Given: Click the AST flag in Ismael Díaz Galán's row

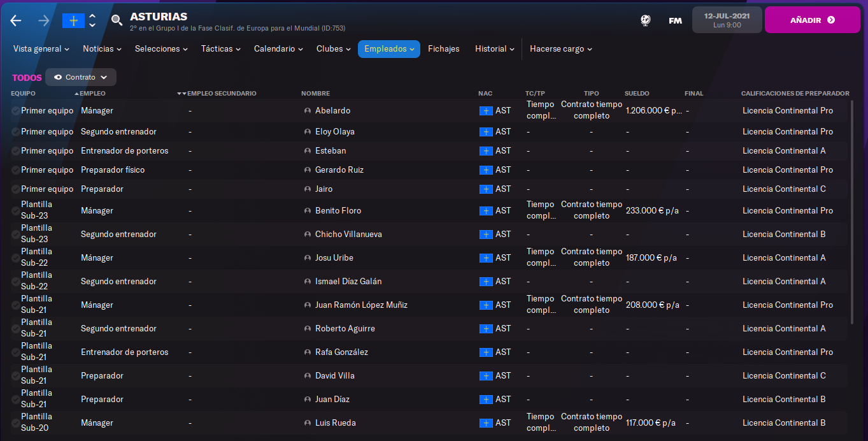Looking at the screenshot, I should point(486,282).
